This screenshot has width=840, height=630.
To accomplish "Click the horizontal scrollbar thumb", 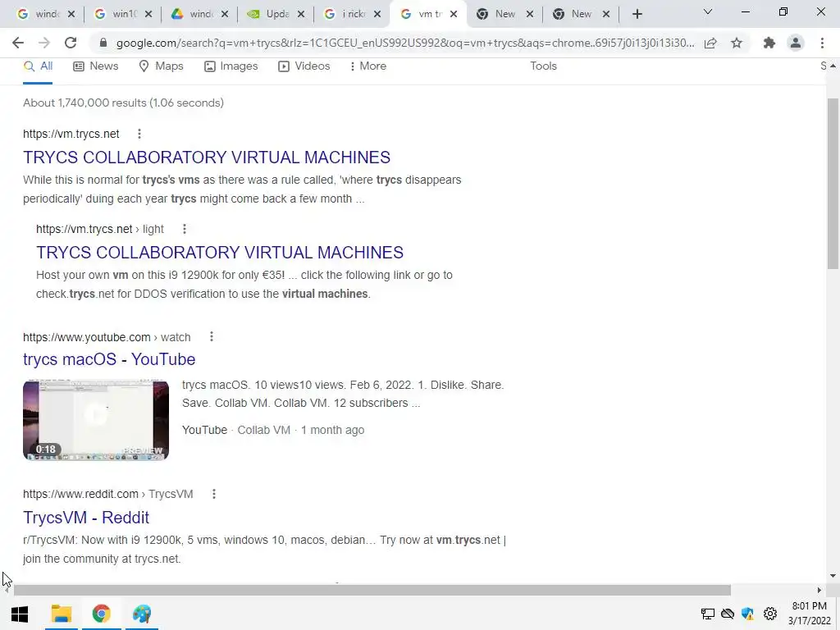I will (x=372, y=591).
